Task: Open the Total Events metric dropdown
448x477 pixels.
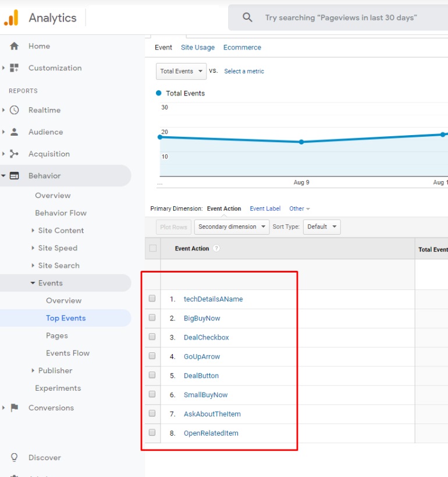Action: [182, 71]
